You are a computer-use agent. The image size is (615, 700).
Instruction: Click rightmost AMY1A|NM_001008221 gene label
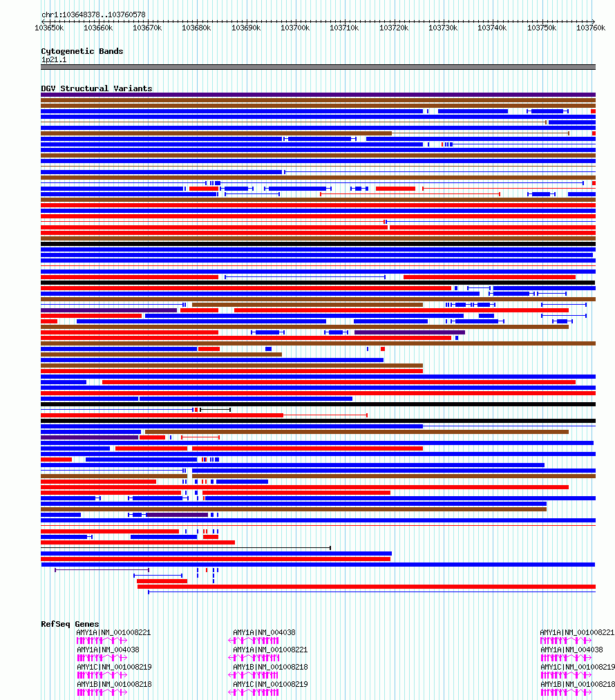coord(577,632)
